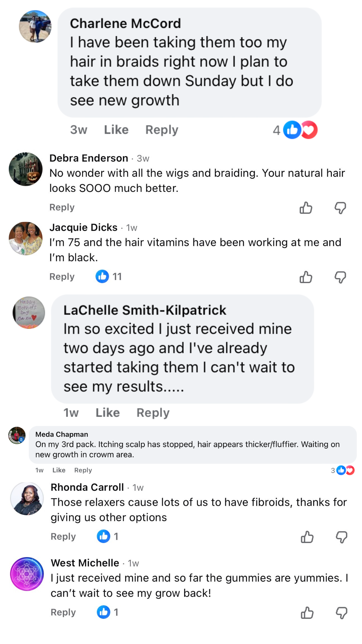View reactions on Meda Chapman's comment
Image resolution: width=362 pixels, height=644 pixels.
coord(343,470)
